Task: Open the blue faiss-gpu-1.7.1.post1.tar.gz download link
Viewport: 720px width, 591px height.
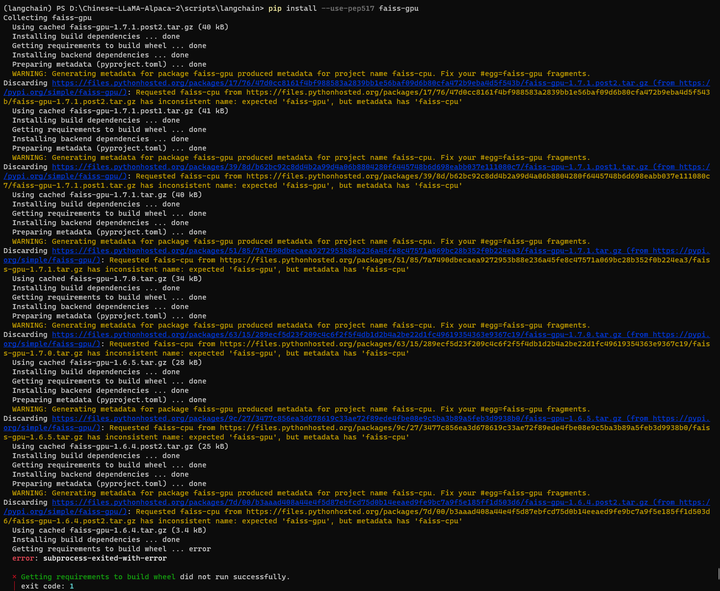Action: [381, 167]
